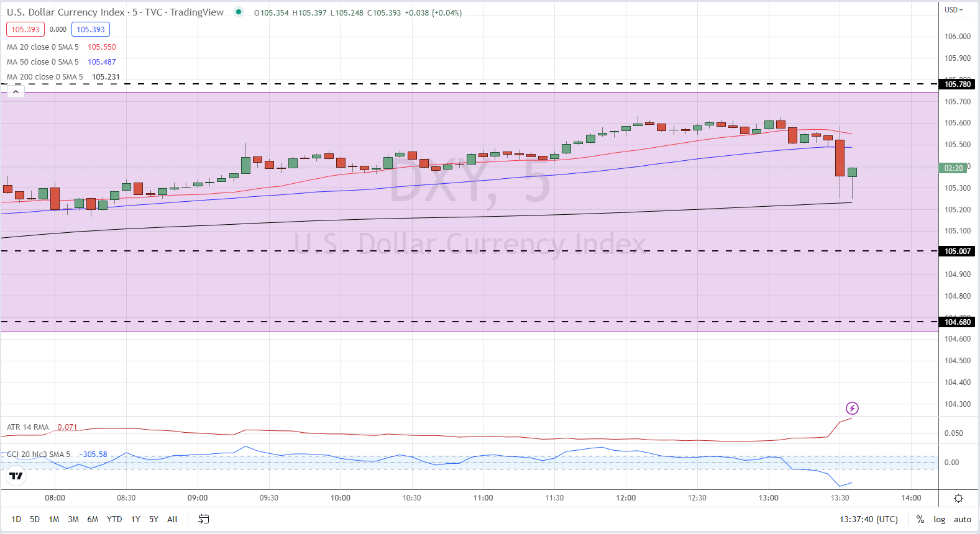Select the MA 20 close indicator legend
The image size is (980, 534).
click(42, 47)
